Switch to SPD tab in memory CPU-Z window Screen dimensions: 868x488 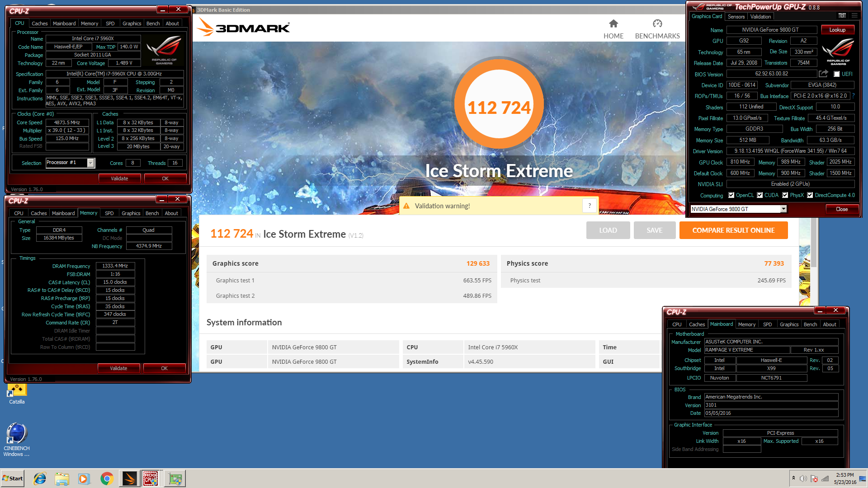click(x=109, y=213)
